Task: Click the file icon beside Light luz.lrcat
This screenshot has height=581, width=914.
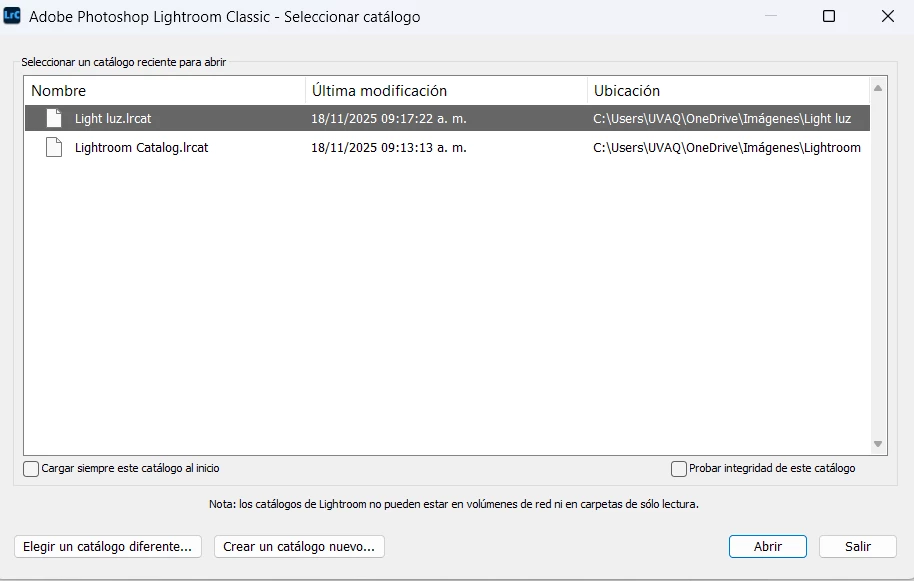Action: (x=54, y=118)
